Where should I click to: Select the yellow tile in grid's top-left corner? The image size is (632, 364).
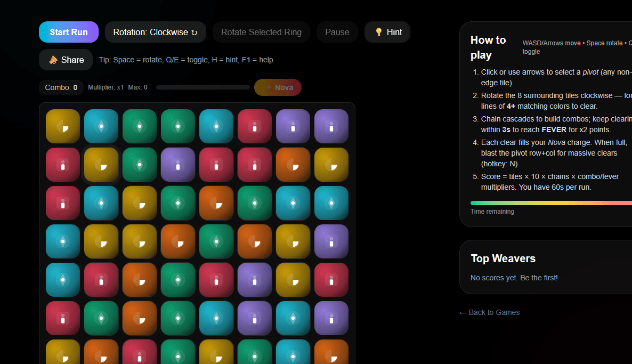(63, 126)
